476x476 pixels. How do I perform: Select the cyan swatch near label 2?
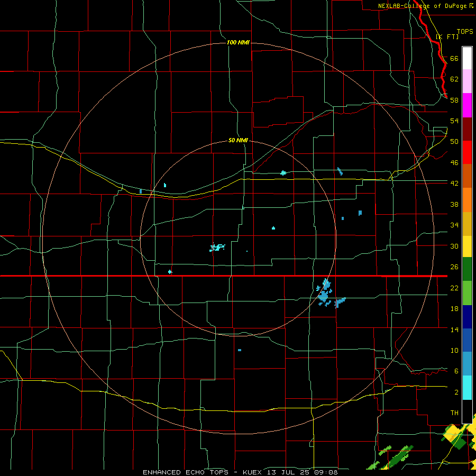pos(467,388)
